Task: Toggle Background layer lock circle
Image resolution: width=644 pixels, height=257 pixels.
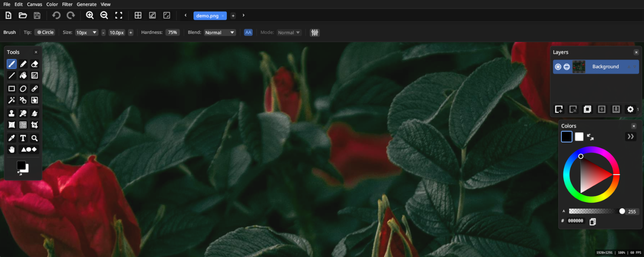Action: [567, 67]
